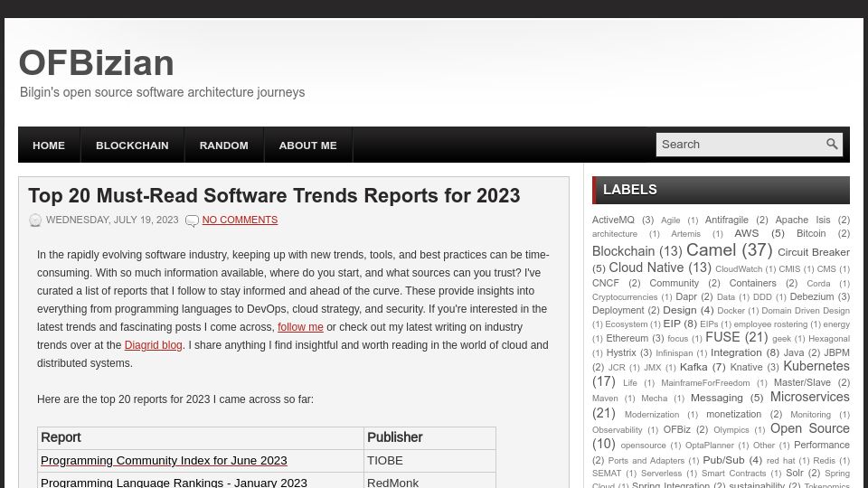Viewport: 868px width, 488px height.
Task: Filter by the Deployment label
Action: 618,310
